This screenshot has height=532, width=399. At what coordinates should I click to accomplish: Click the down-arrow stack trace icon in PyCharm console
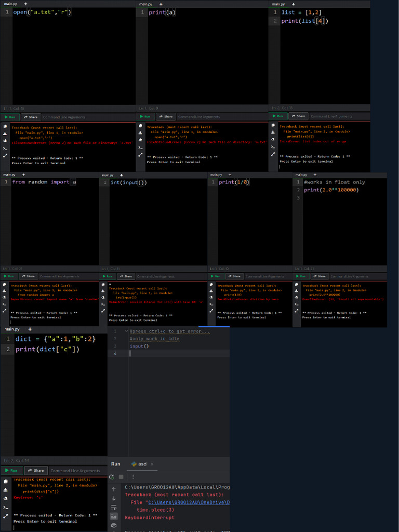pos(114,498)
